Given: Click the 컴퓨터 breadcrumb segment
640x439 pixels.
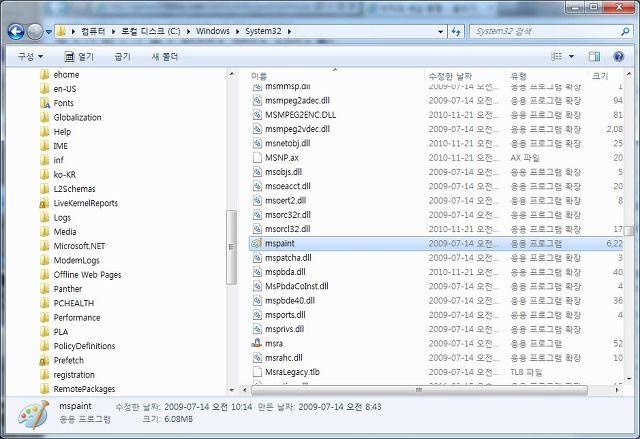Looking at the screenshot, I should (x=93, y=31).
